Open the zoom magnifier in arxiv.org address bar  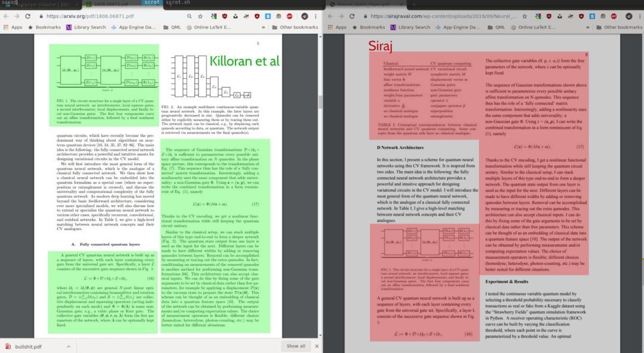point(190,16)
